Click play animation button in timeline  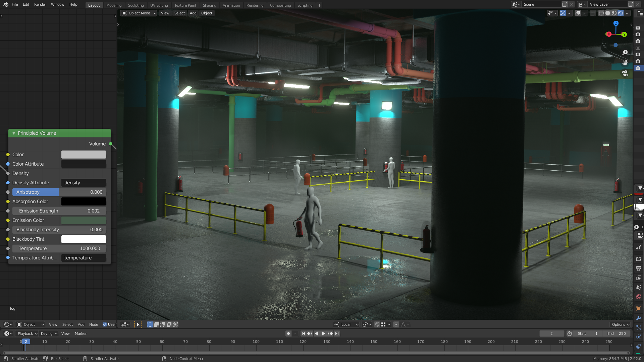pos(323,334)
